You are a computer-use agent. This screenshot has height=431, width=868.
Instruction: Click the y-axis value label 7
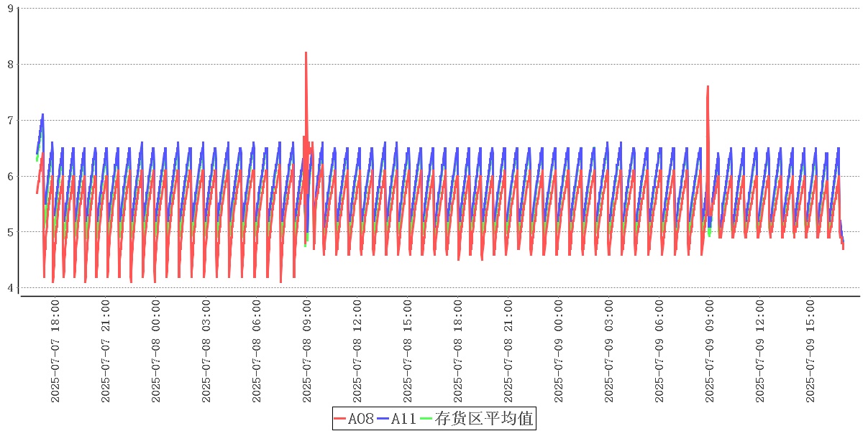[10, 120]
